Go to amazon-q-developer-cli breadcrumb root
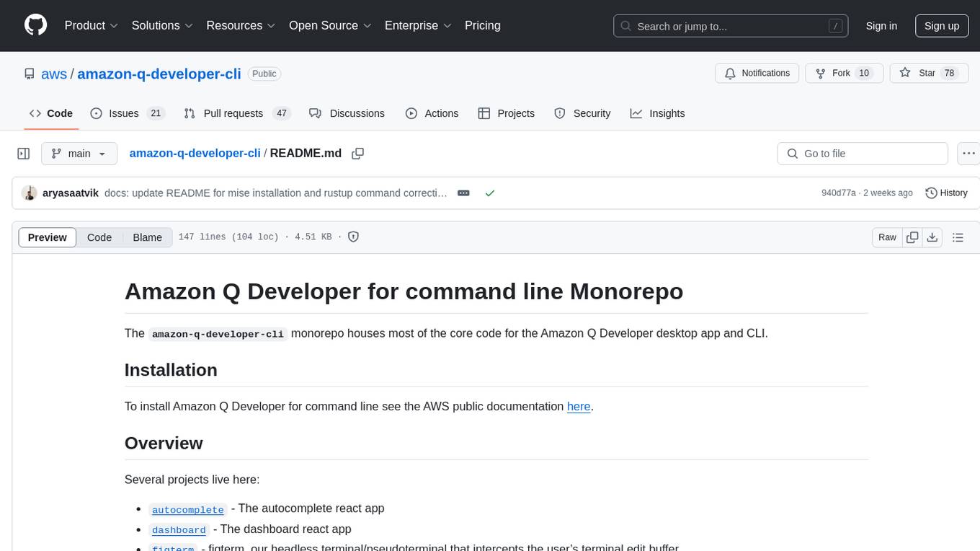Viewport: 980px width, 551px height. coord(195,153)
